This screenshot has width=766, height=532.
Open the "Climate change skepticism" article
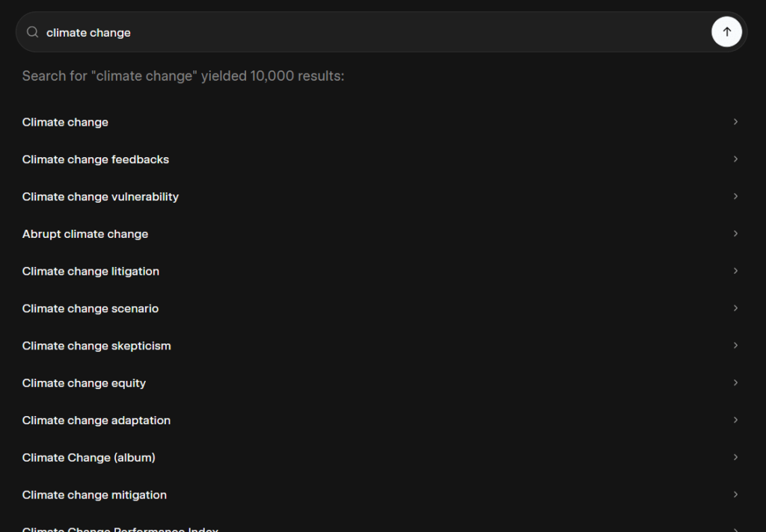point(96,346)
